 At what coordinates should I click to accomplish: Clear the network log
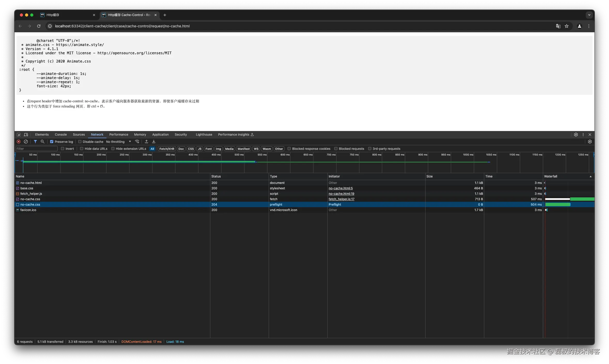click(26, 142)
